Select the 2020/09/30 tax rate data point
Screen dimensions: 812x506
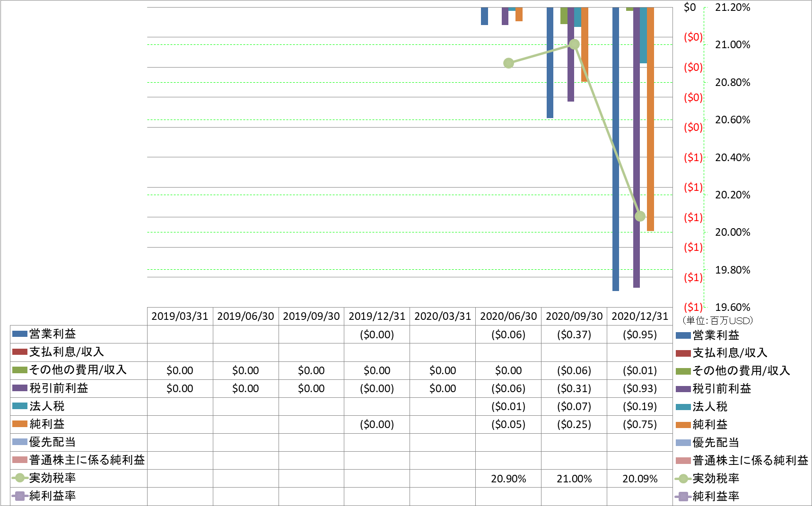coord(574,44)
